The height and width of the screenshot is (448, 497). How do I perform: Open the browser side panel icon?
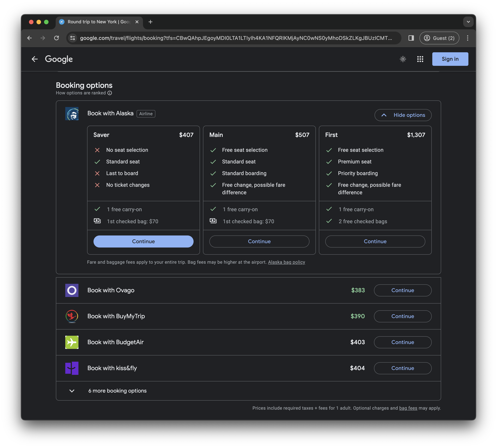pyautogui.click(x=411, y=38)
